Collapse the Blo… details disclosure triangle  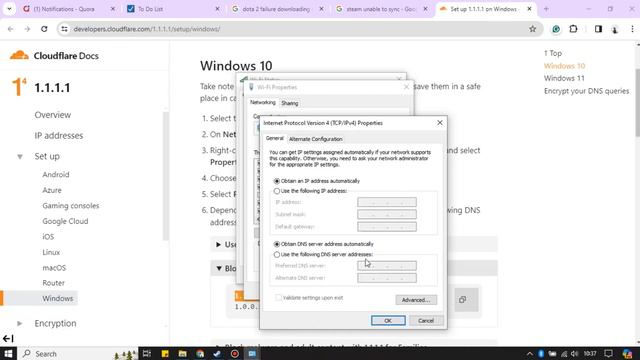click(219, 268)
